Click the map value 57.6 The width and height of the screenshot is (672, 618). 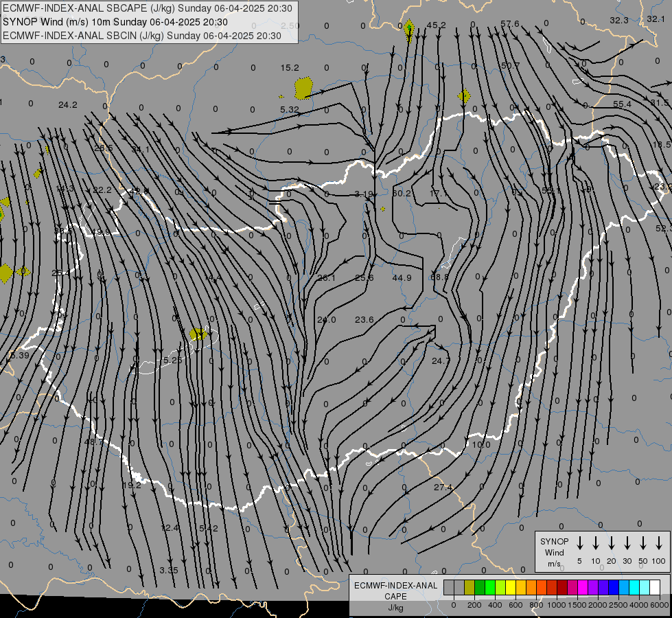point(509,23)
